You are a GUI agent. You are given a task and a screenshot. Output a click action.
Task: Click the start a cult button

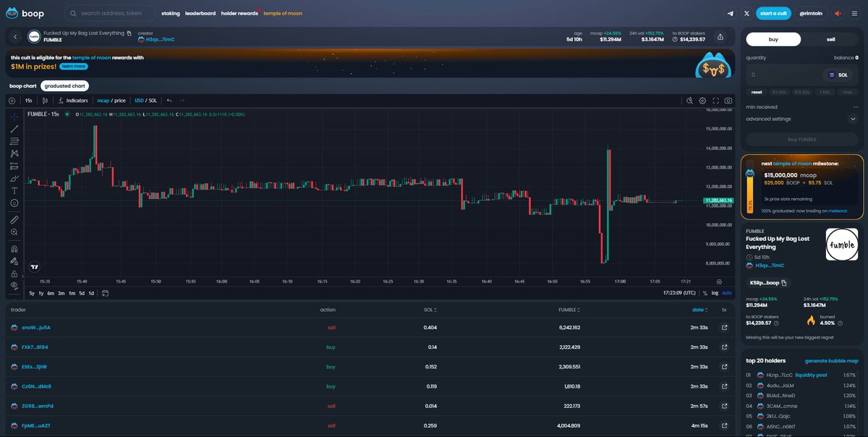773,13
